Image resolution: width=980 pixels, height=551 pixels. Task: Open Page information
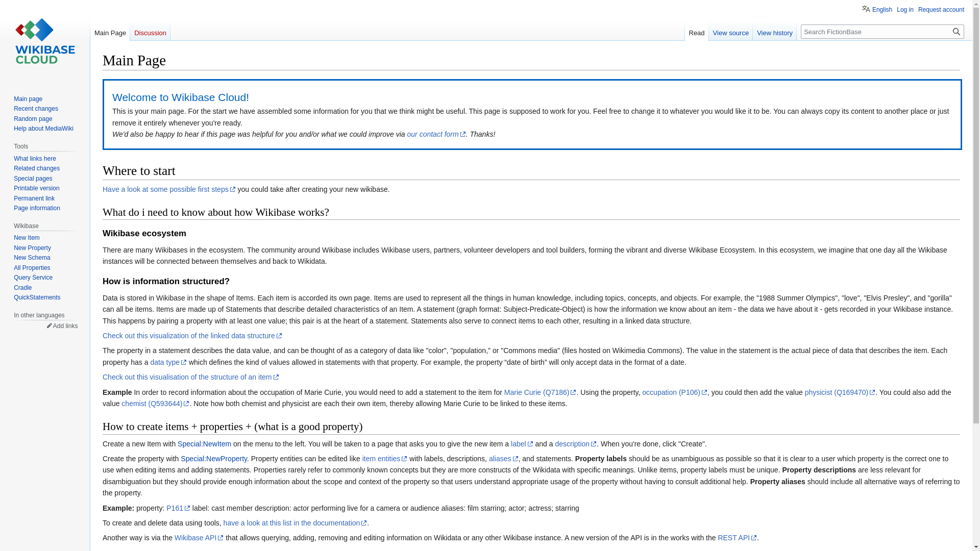pos(37,208)
